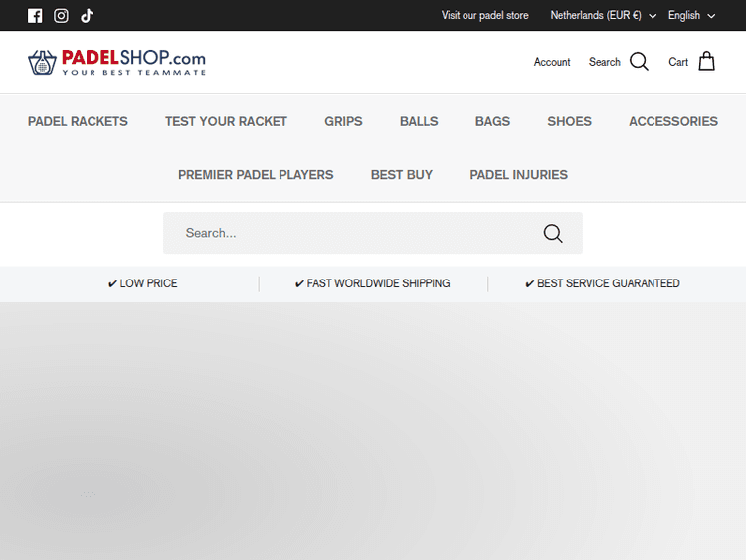This screenshot has height=560, width=746.
Task: Open the Test Your Racket menu
Action: tap(226, 121)
